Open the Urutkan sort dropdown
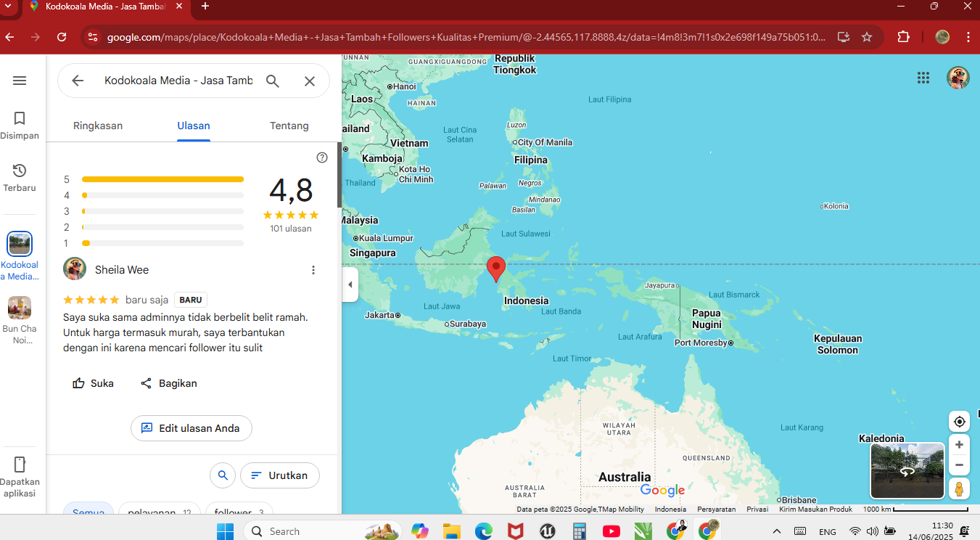 [280, 475]
